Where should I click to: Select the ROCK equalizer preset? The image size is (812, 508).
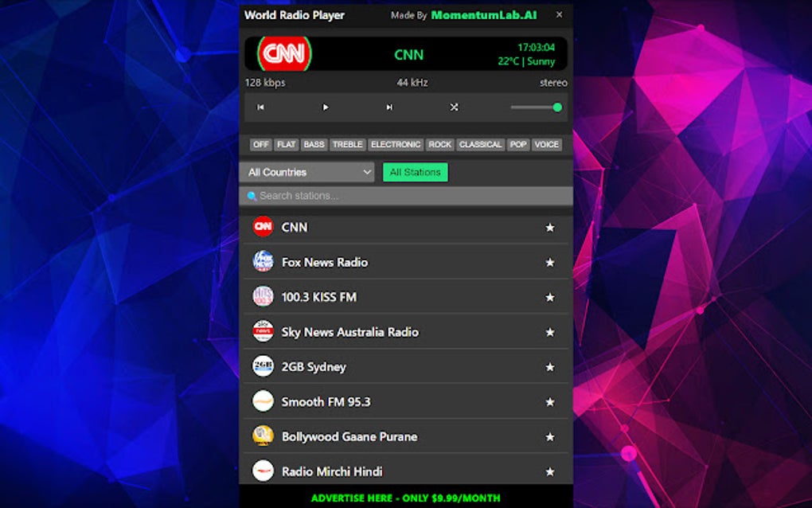coord(439,144)
